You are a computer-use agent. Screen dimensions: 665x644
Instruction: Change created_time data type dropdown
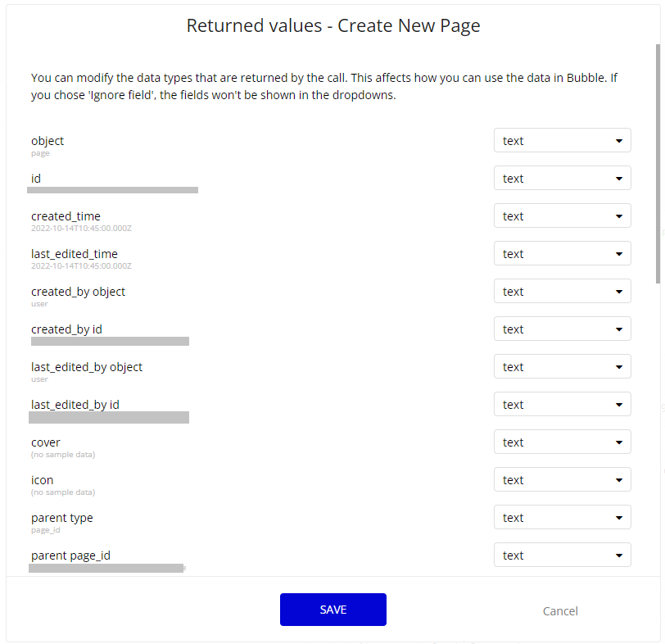coord(563,216)
